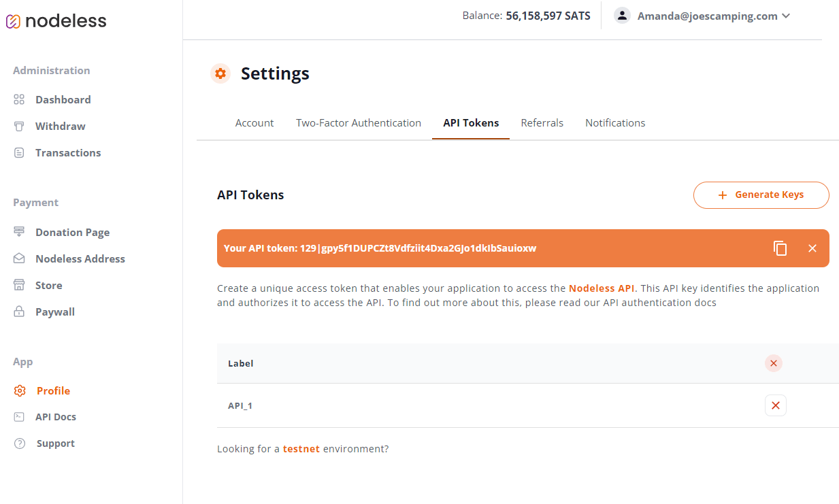The width and height of the screenshot is (839, 504).
Task: Select the API Tokens tab
Action: coord(471,123)
